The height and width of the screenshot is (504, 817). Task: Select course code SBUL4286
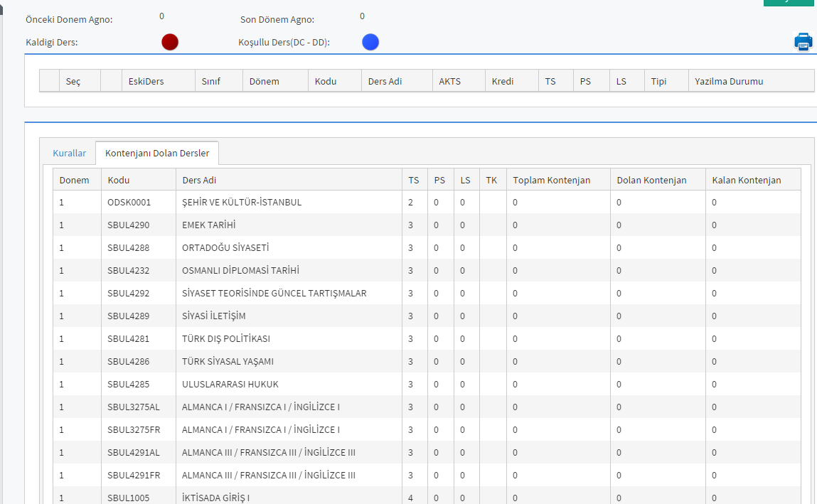(x=128, y=361)
